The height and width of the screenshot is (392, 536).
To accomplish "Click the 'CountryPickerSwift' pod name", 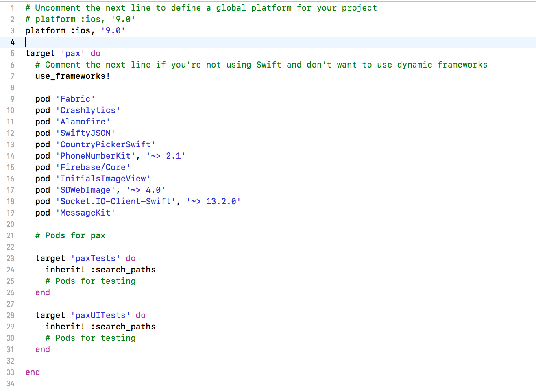I will click(106, 144).
